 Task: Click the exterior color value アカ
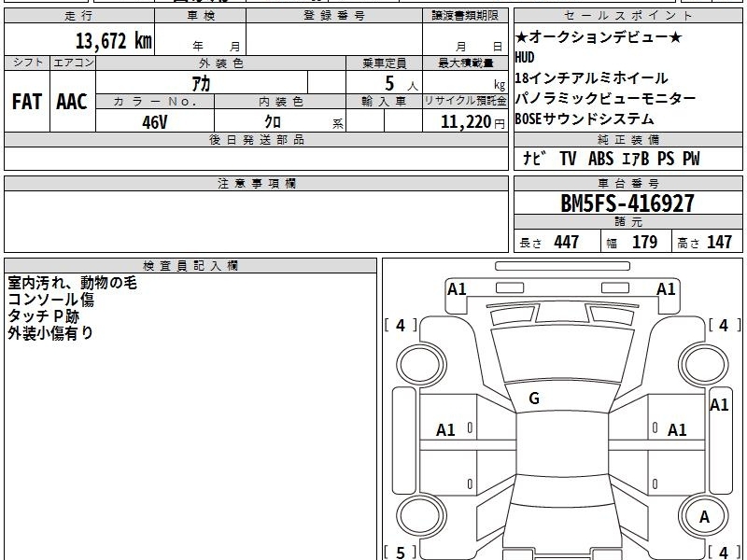tap(201, 83)
